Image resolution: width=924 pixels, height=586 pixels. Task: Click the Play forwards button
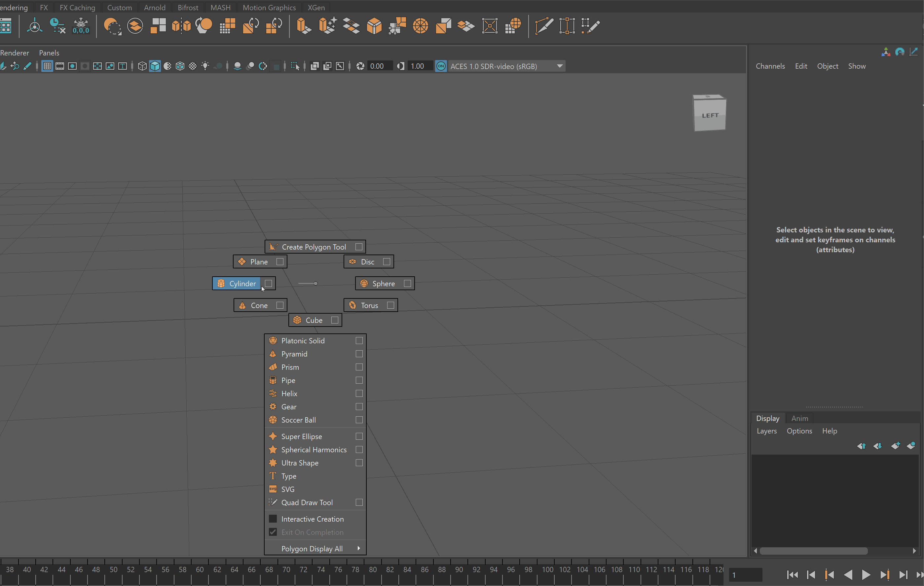pos(866,575)
